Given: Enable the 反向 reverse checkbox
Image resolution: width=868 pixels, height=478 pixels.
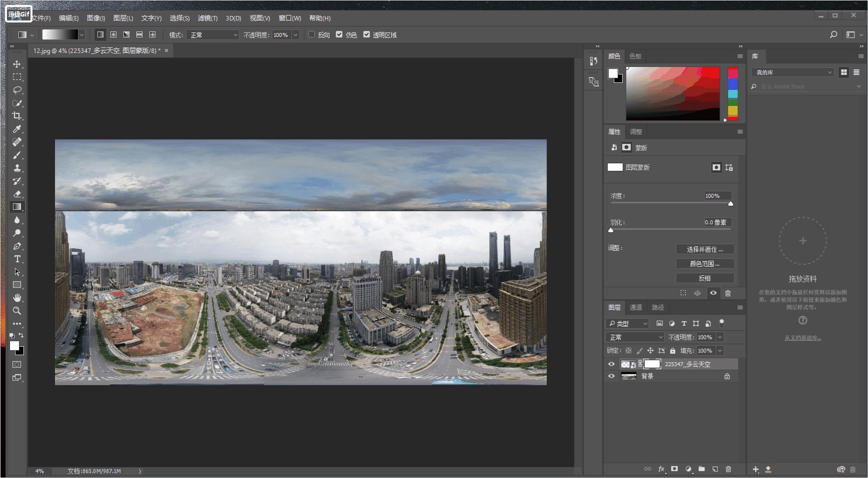Looking at the screenshot, I should click(312, 34).
